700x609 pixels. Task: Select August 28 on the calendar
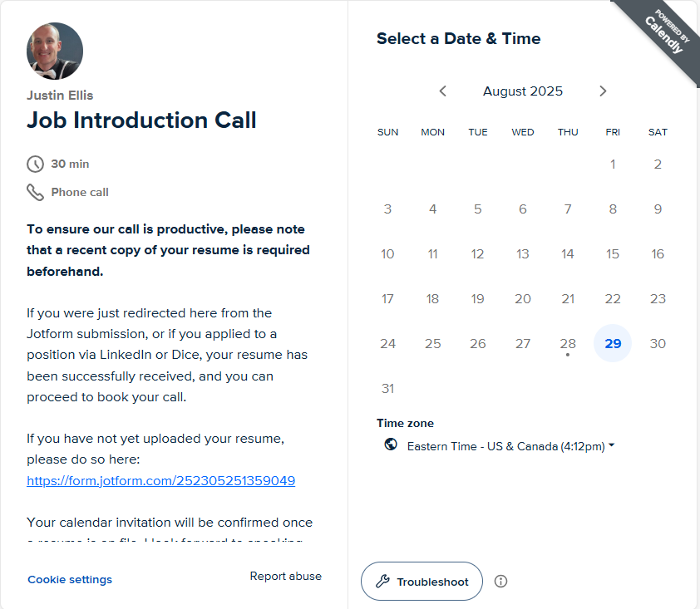coord(568,343)
